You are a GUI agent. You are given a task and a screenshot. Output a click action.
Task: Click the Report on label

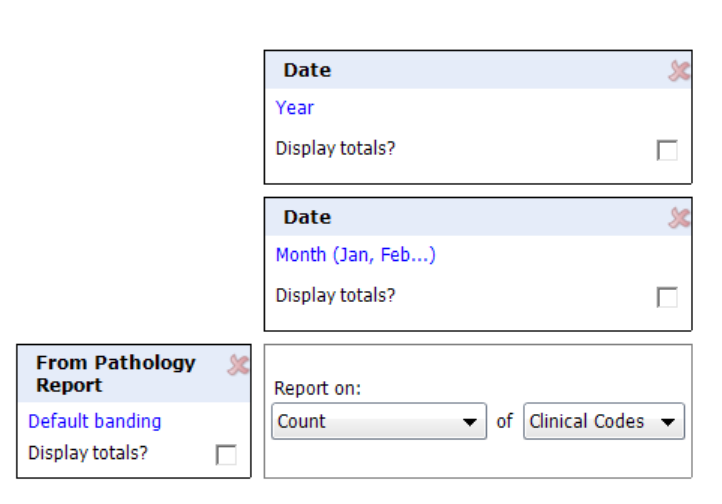317,388
